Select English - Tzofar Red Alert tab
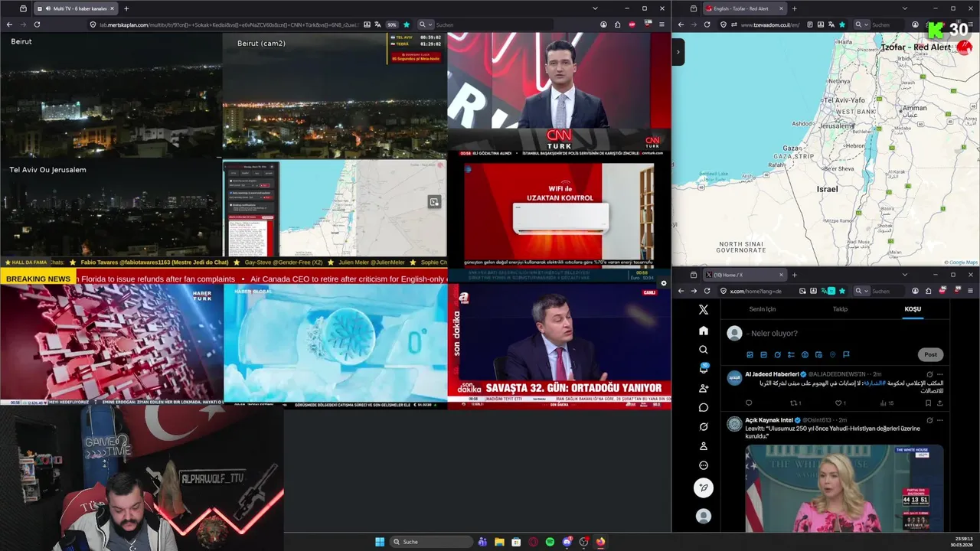Image resolution: width=980 pixels, height=551 pixels. point(744,8)
